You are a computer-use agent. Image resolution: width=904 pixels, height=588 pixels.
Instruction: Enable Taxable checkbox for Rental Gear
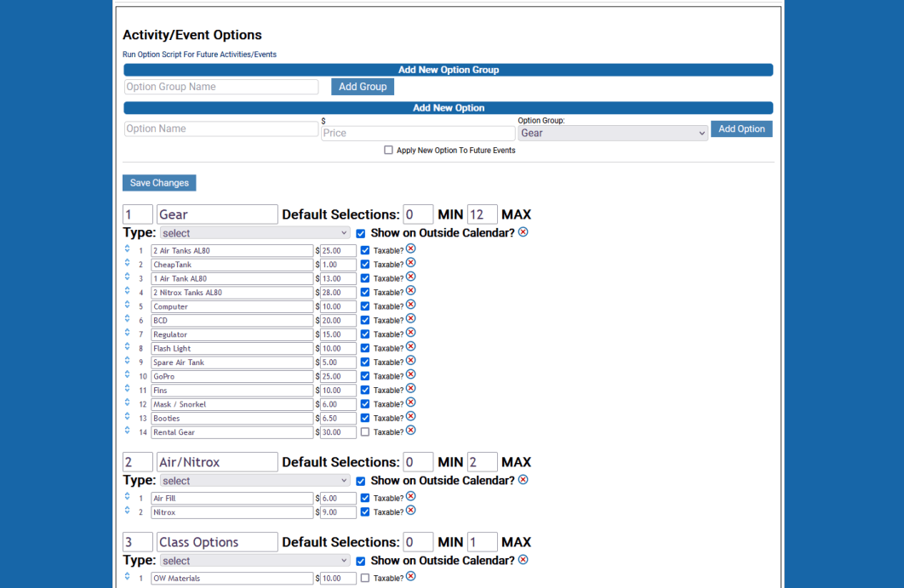click(365, 432)
